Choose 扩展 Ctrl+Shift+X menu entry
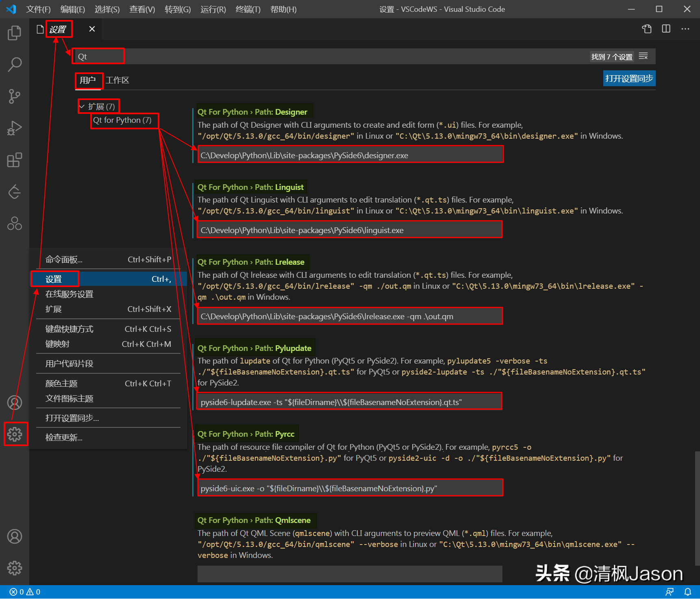Screen dimensions: 700x599 coord(108,309)
